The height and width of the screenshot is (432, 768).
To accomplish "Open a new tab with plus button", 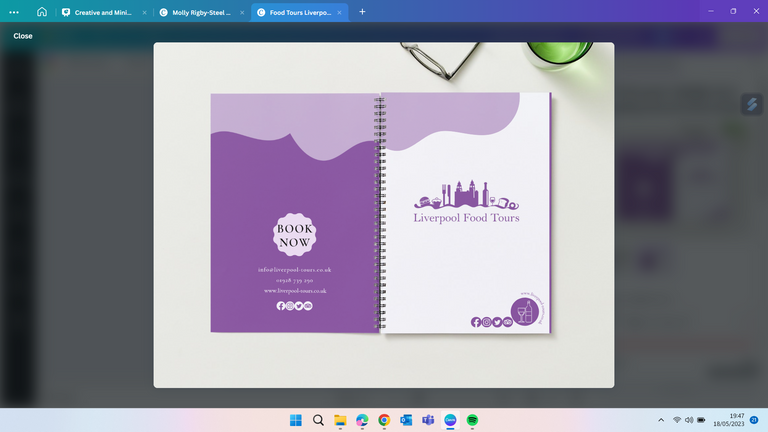I will (362, 12).
